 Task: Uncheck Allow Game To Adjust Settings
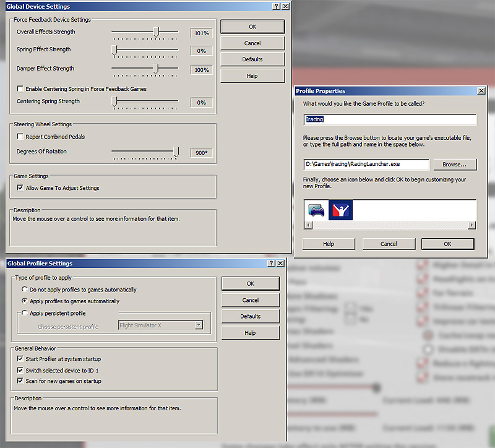[20, 188]
